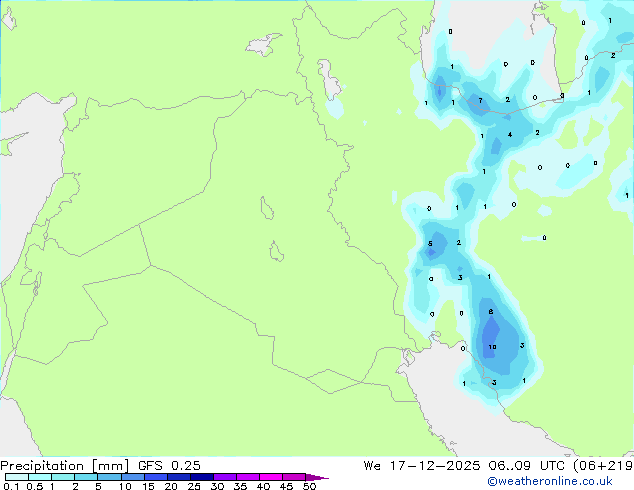Click the 'Precipitation [mm]' title text
Screen dimensions: 634x490
point(65,466)
